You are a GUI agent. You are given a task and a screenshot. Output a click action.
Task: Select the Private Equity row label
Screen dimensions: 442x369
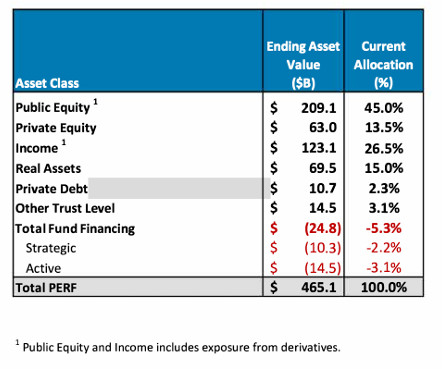[x=56, y=128]
